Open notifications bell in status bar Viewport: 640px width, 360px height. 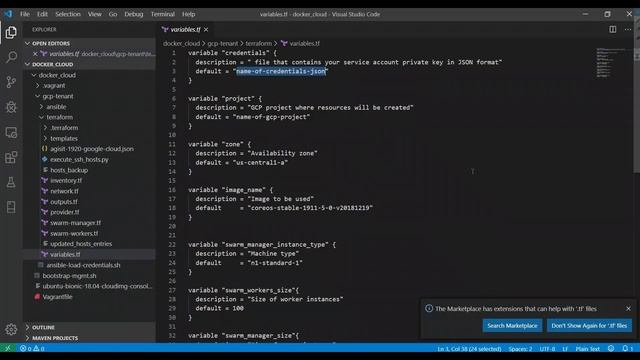(x=627, y=349)
